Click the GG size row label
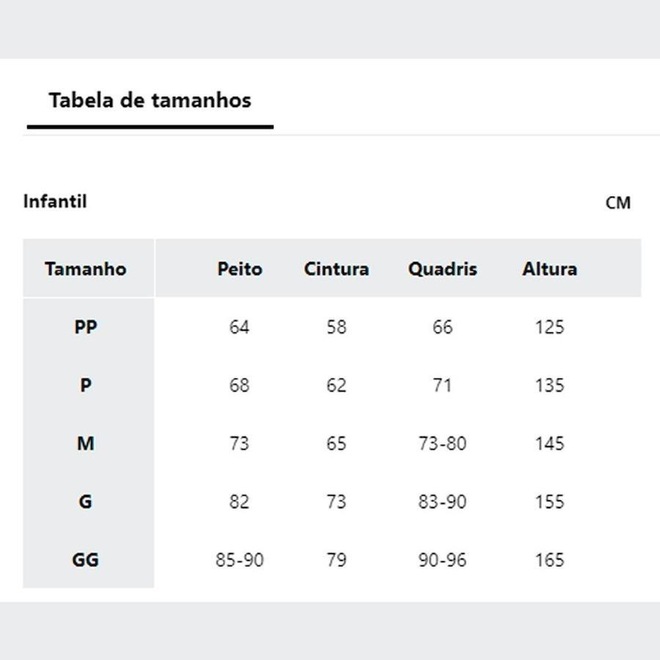This screenshot has height=660, width=660. pyautogui.click(x=86, y=560)
